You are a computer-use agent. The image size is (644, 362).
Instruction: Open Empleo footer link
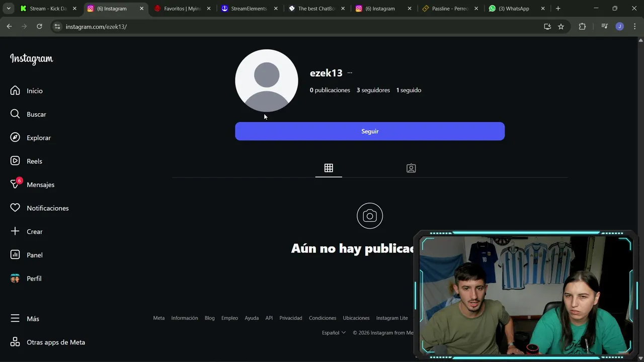[x=230, y=318]
